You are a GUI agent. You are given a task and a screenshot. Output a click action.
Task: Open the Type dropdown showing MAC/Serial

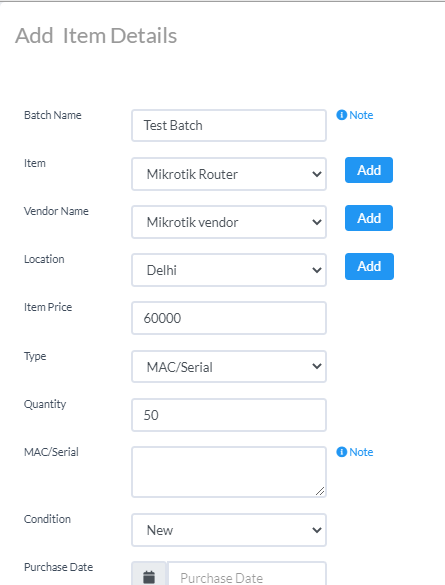[x=229, y=366]
